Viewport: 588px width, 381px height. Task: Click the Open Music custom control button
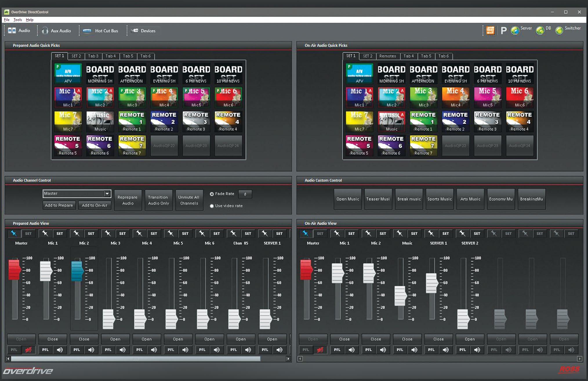pos(348,199)
